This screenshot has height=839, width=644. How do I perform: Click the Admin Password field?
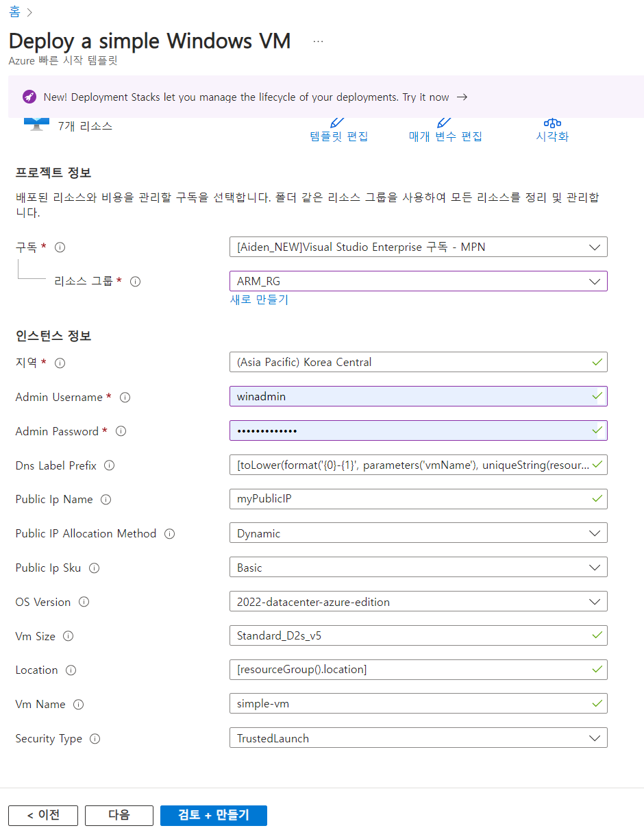[x=419, y=430]
